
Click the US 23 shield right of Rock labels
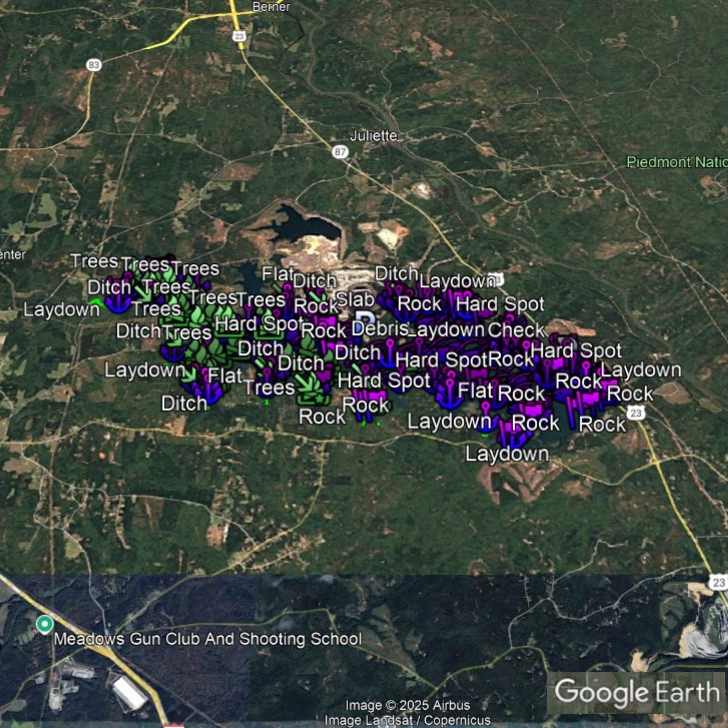[x=636, y=413]
